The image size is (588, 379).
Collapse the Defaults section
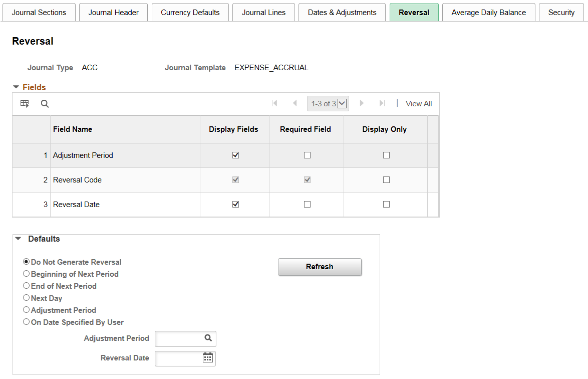point(18,239)
